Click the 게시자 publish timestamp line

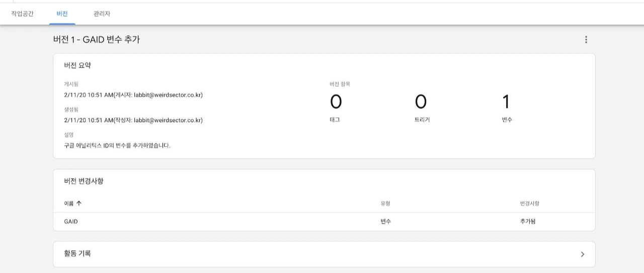click(x=133, y=95)
